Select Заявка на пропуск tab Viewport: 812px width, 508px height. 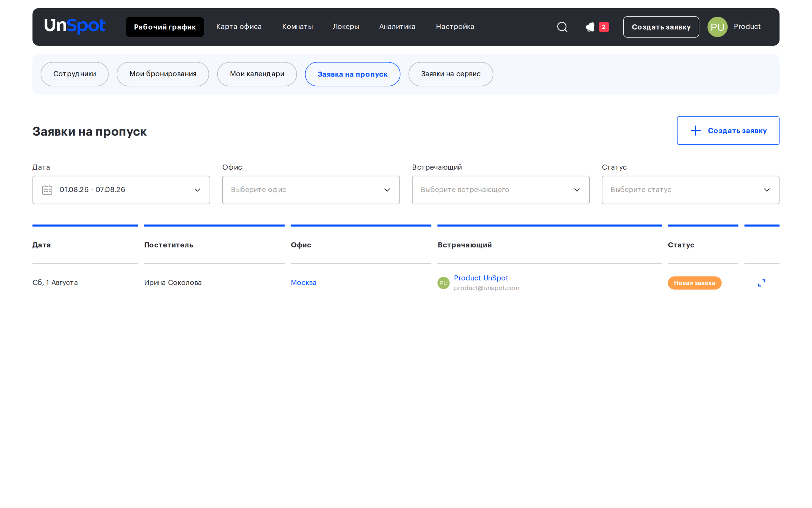[x=353, y=74]
